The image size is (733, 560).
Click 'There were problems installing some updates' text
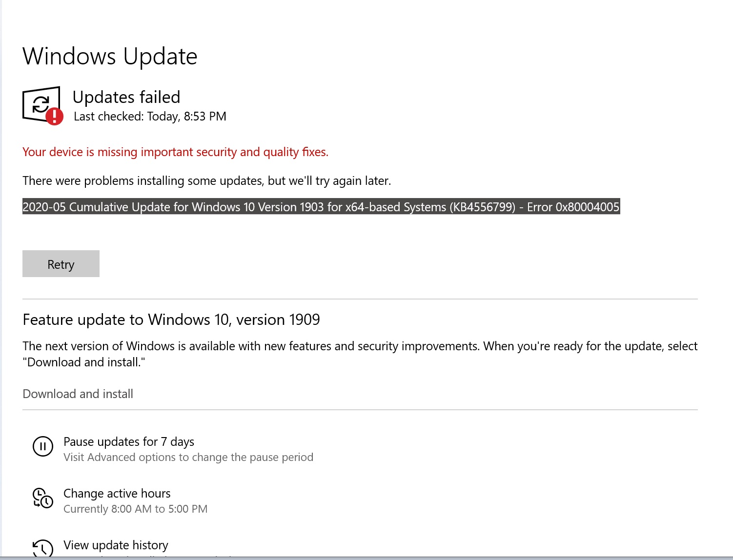(207, 181)
